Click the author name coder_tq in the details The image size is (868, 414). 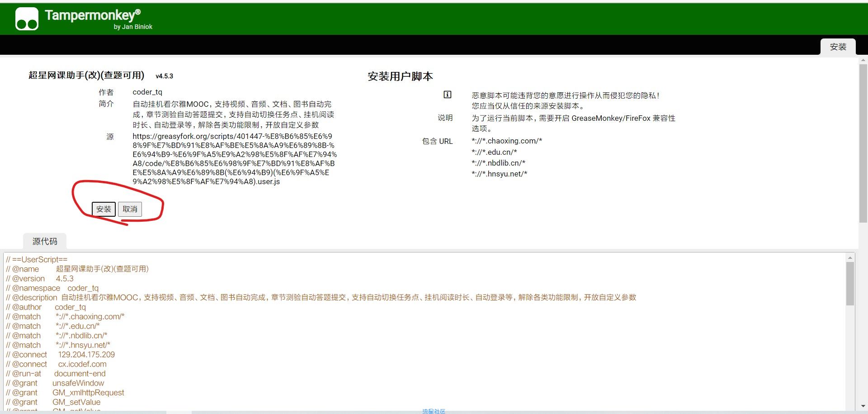pos(147,92)
